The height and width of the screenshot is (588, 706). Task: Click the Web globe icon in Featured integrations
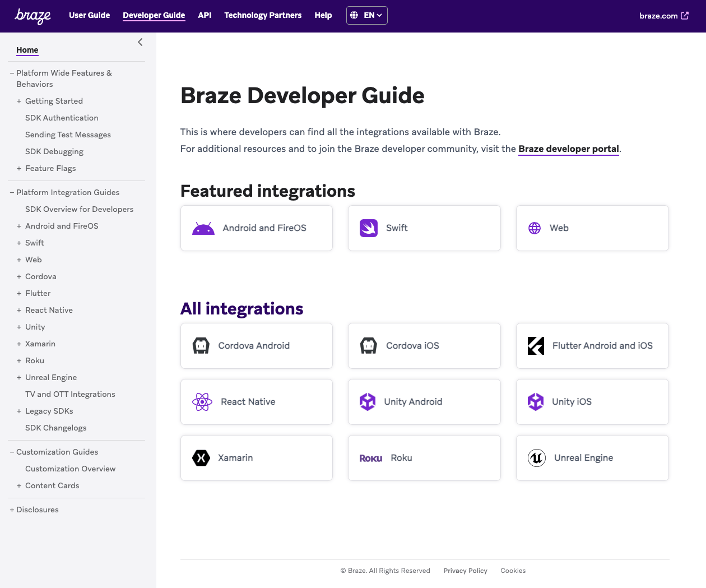pyautogui.click(x=535, y=228)
